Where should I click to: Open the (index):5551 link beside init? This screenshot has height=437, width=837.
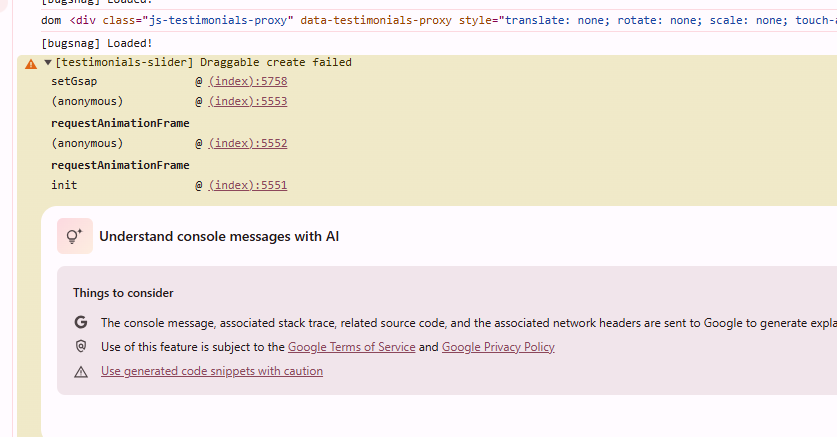coord(248,185)
